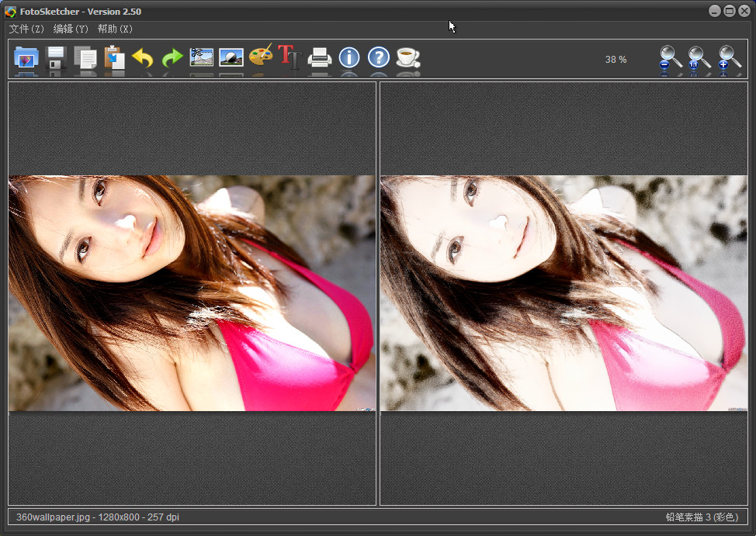Click the original photo in left panel
The image size is (756, 536).
click(x=192, y=293)
